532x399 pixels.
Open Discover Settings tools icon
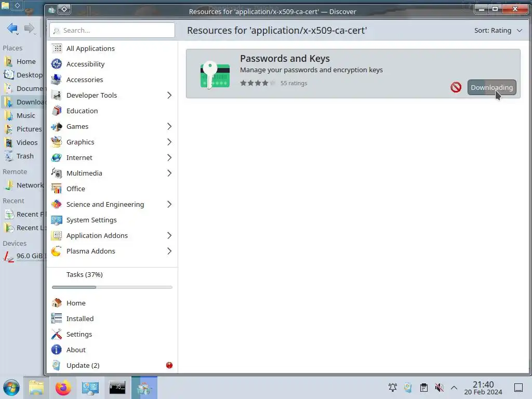57,334
